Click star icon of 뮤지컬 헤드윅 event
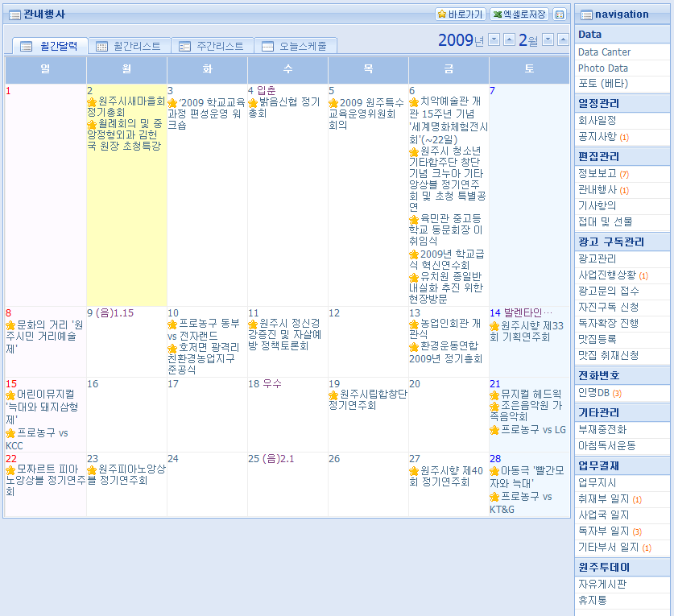This screenshot has height=616, width=674. [494, 395]
